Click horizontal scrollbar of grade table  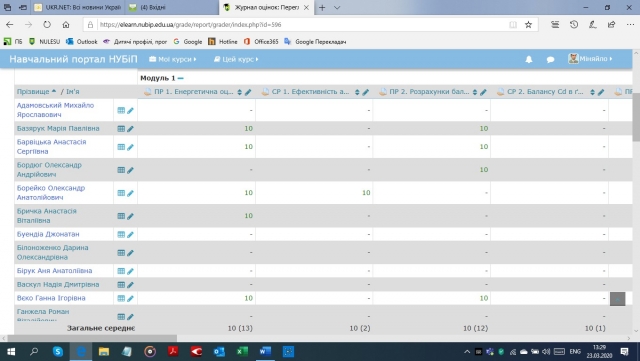click(92, 338)
